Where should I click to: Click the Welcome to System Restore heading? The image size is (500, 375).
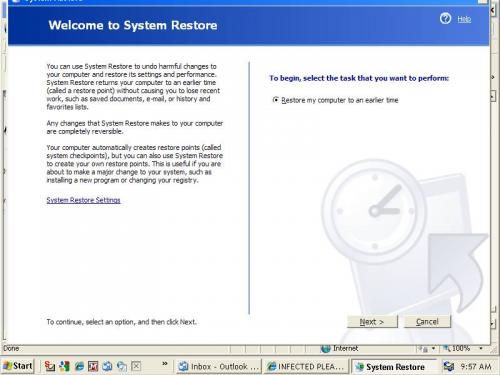pos(133,25)
